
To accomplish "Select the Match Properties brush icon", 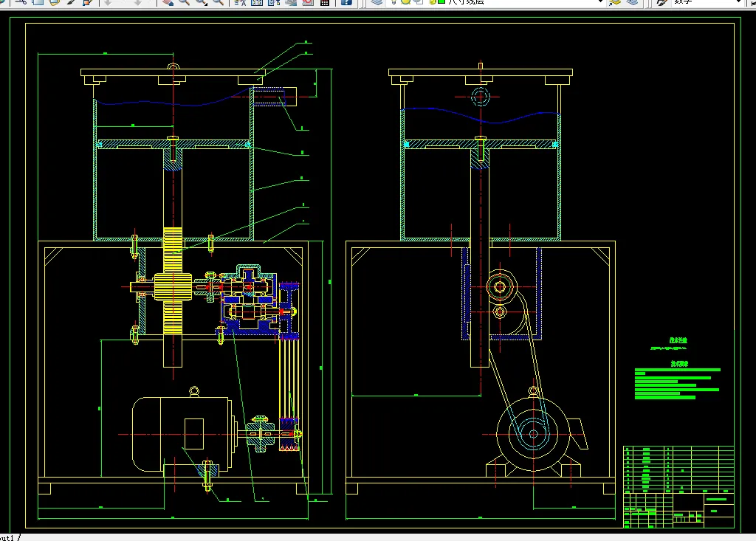I will pos(71,2).
